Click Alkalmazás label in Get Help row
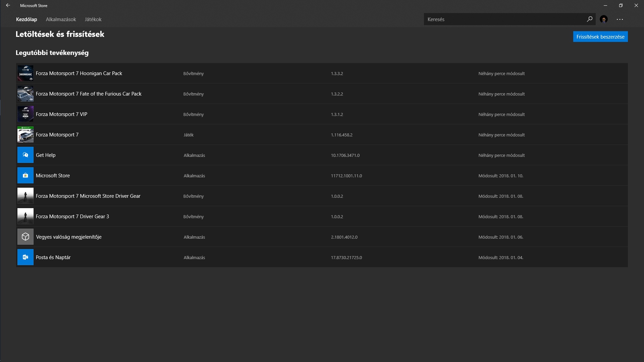The image size is (644, 362). [x=194, y=155]
